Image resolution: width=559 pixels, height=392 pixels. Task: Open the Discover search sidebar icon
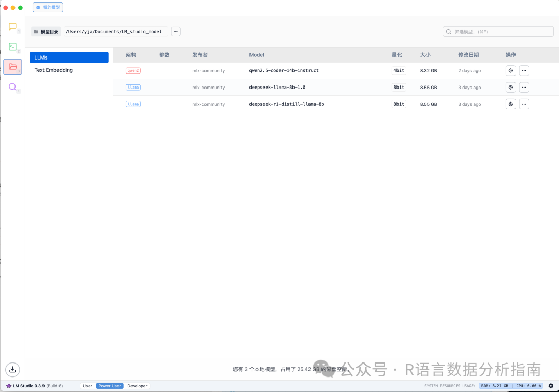coord(12,87)
